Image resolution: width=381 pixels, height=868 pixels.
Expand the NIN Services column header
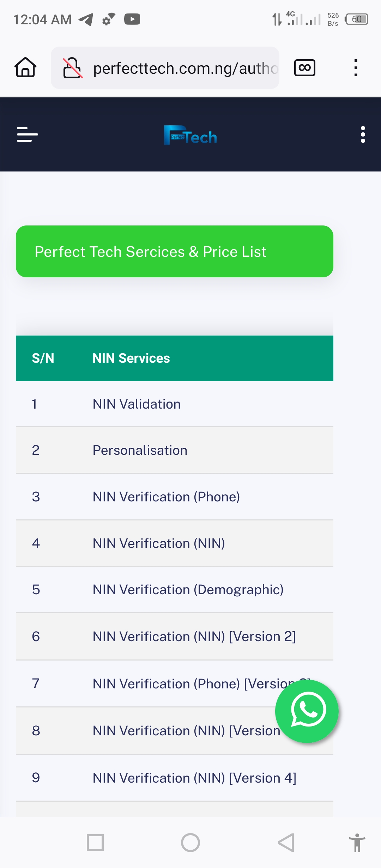(131, 358)
